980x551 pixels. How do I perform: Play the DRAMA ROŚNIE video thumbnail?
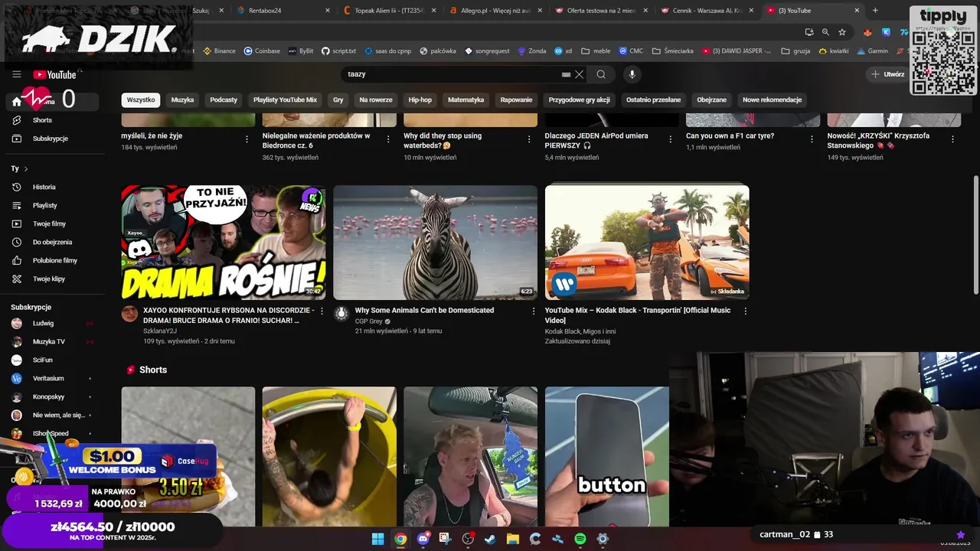[x=224, y=242]
